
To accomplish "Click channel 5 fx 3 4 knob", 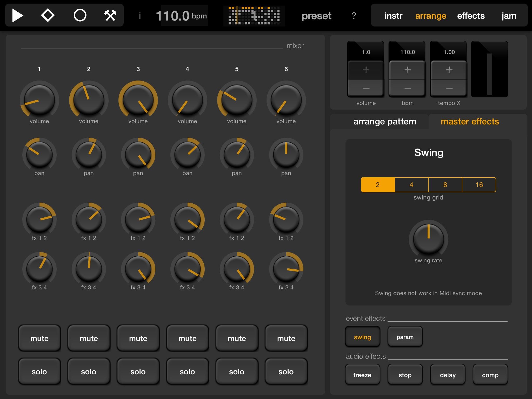I will (237, 269).
